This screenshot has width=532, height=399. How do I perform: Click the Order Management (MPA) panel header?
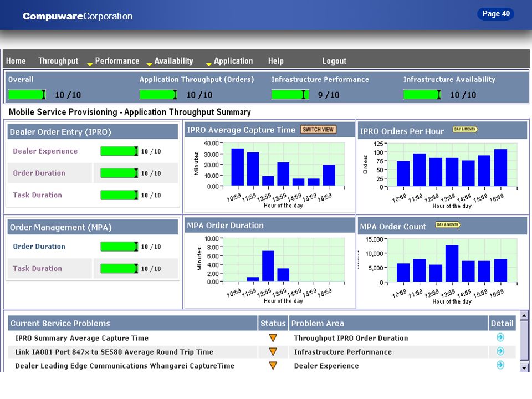point(93,227)
